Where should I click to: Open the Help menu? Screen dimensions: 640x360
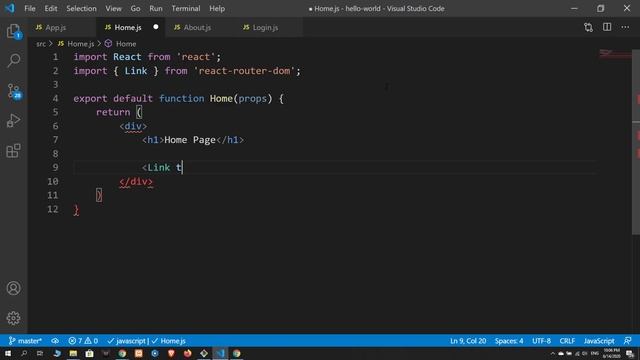(217, 8)
